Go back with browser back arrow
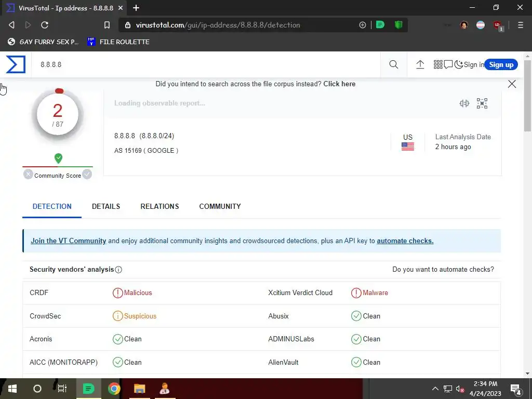This screenshot has height=399, width=532. 11,25
